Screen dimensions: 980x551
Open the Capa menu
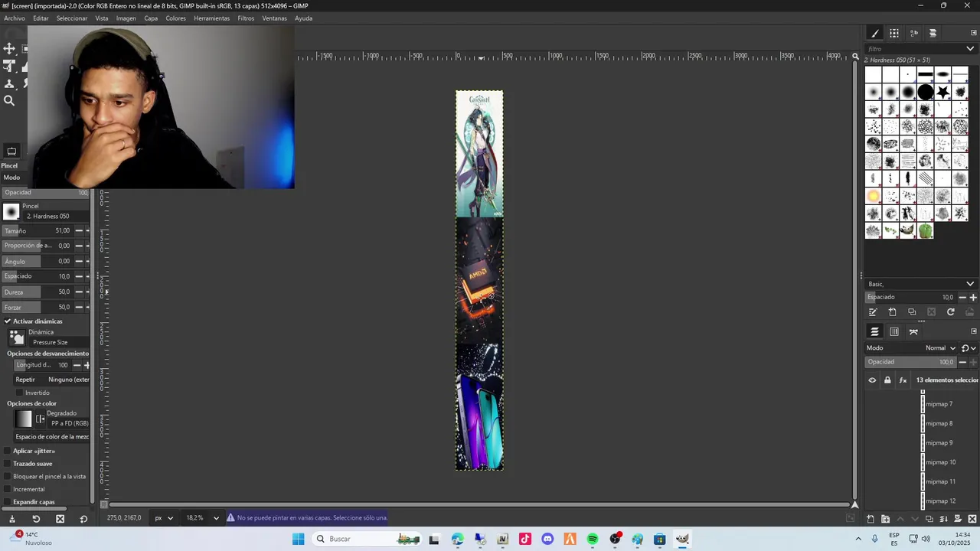[151, 18]
